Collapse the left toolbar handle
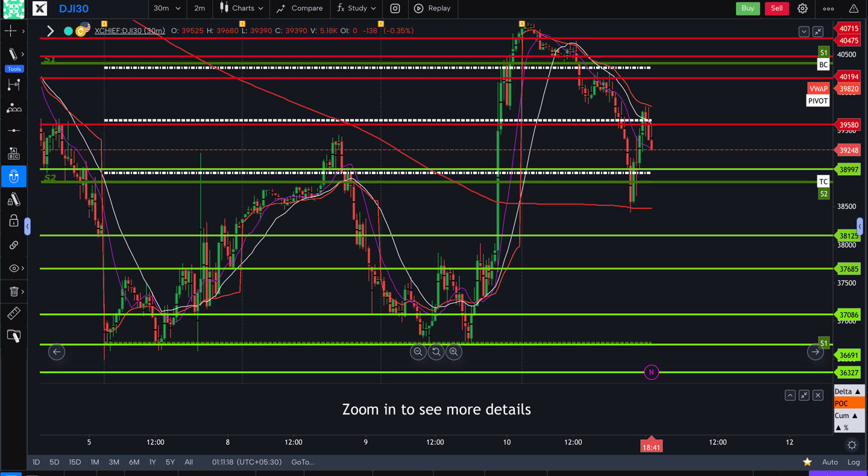Image resolution: width=868 pixels, height=476 pixels. click(27, 227)
